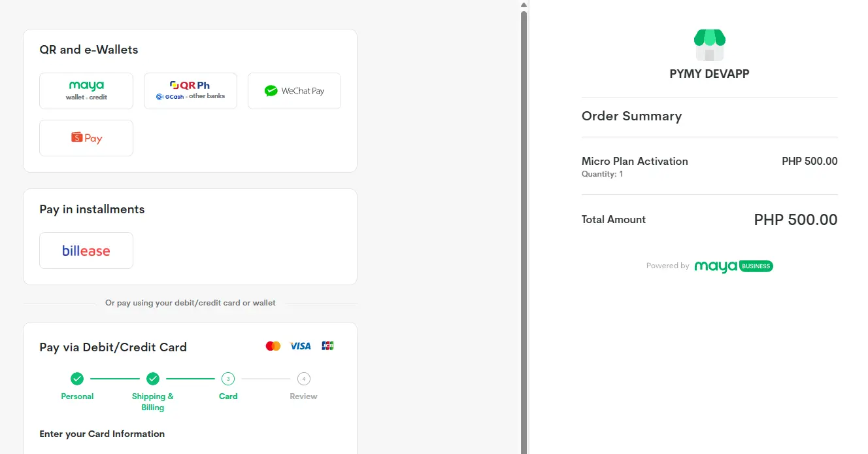Click the Mastercard logo
Image resolution: width=868 pixels, height=454 pixels.
273,346
